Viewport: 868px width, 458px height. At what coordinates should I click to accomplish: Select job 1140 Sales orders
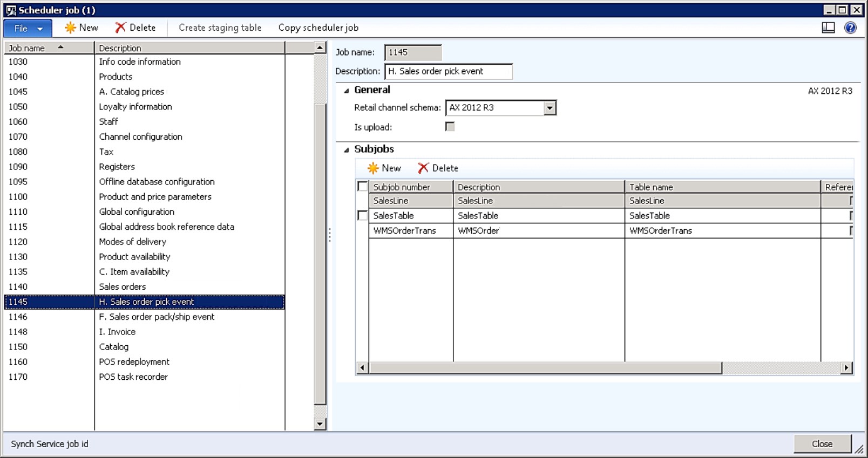(x=145, y=287)
